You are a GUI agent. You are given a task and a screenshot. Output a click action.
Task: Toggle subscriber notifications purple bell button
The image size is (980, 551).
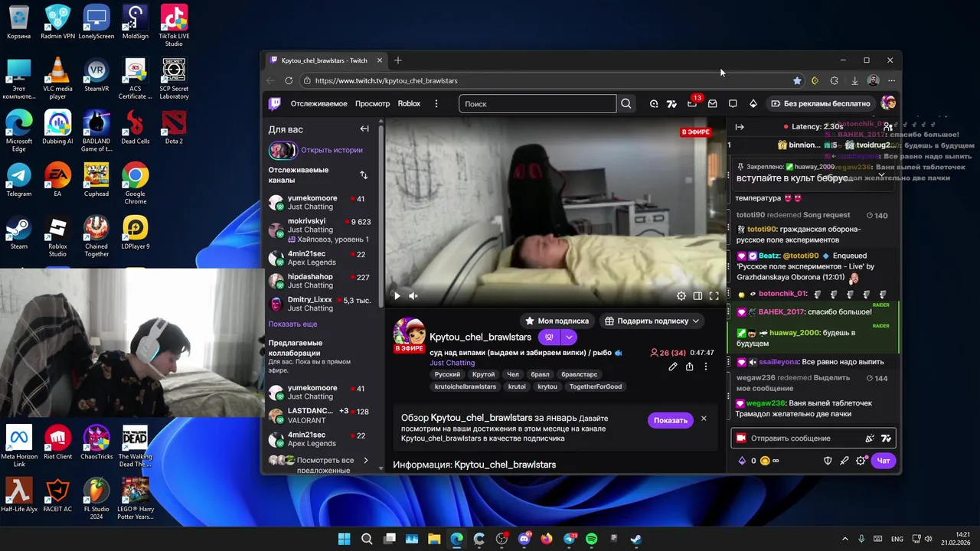tap(549, 337)
